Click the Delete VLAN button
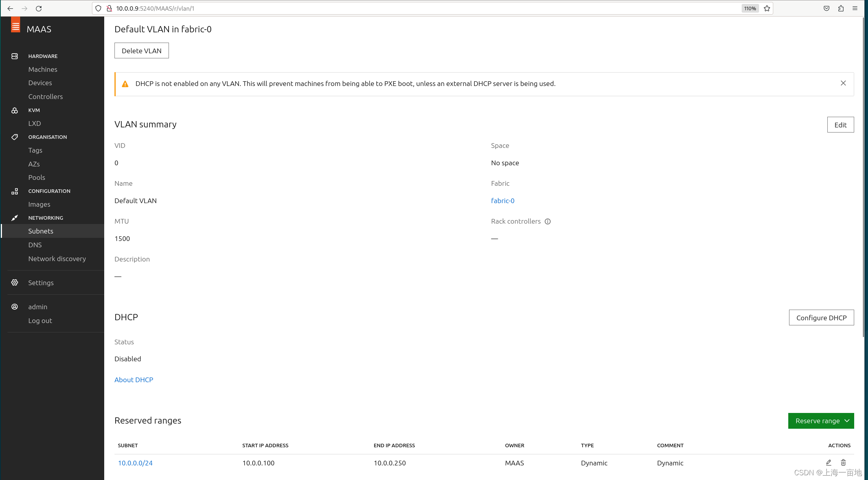Viewport: 868px width, 480px height. point(142,50)
